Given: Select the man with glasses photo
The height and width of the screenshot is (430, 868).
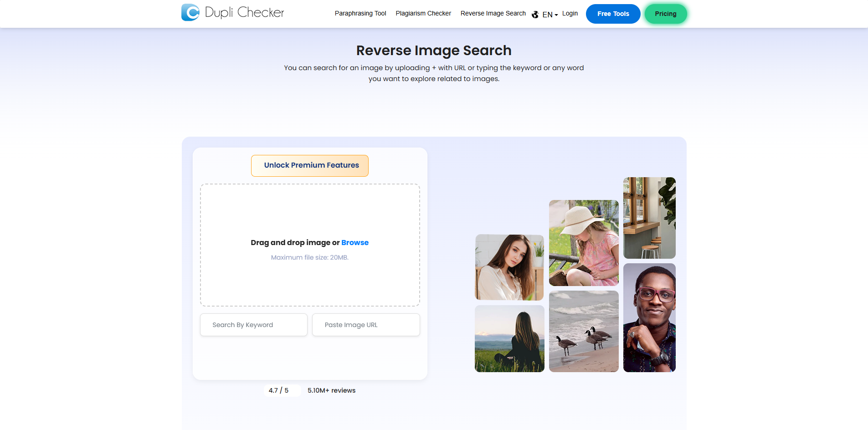Looking at the screenshot, I should 649,317.
